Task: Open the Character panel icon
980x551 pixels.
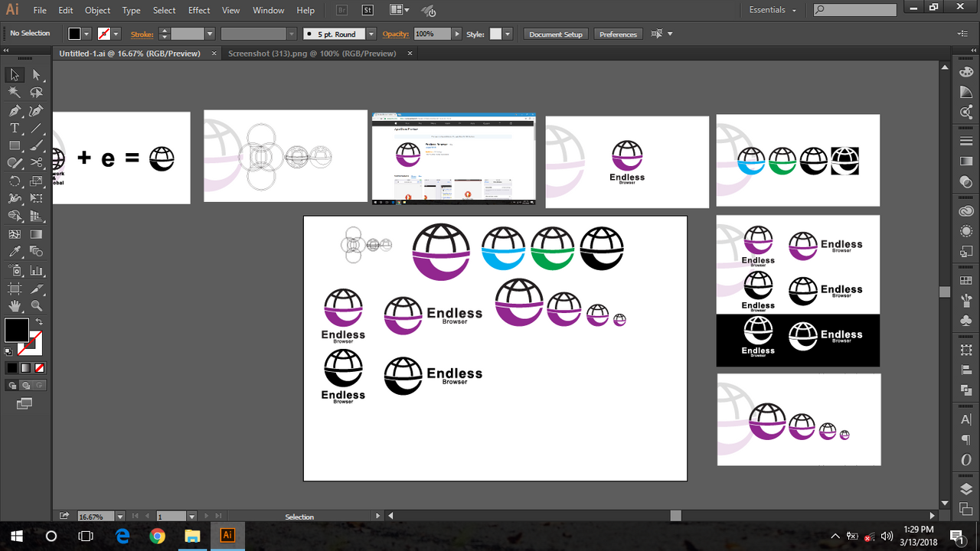Action: (966, 420)
